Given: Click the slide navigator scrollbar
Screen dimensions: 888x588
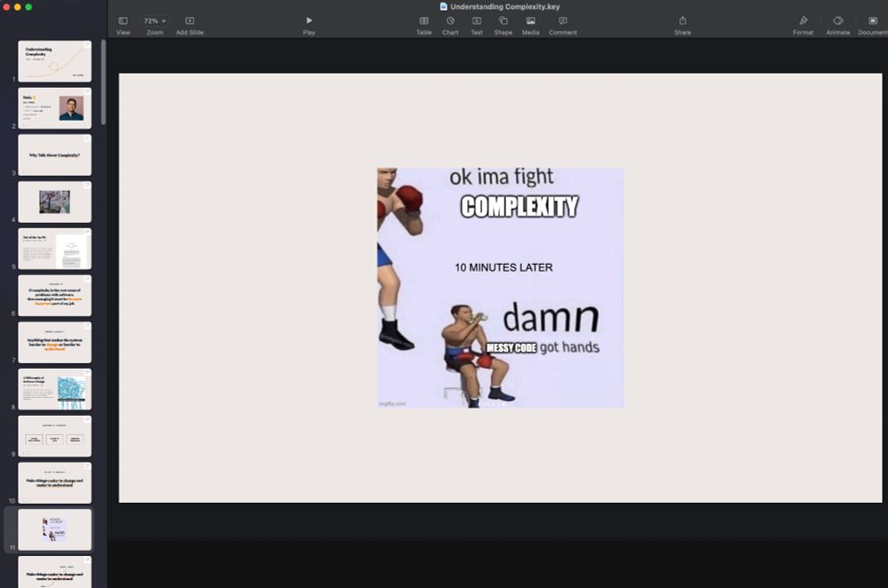Looking at the screenshot, I should pos(103,82).
